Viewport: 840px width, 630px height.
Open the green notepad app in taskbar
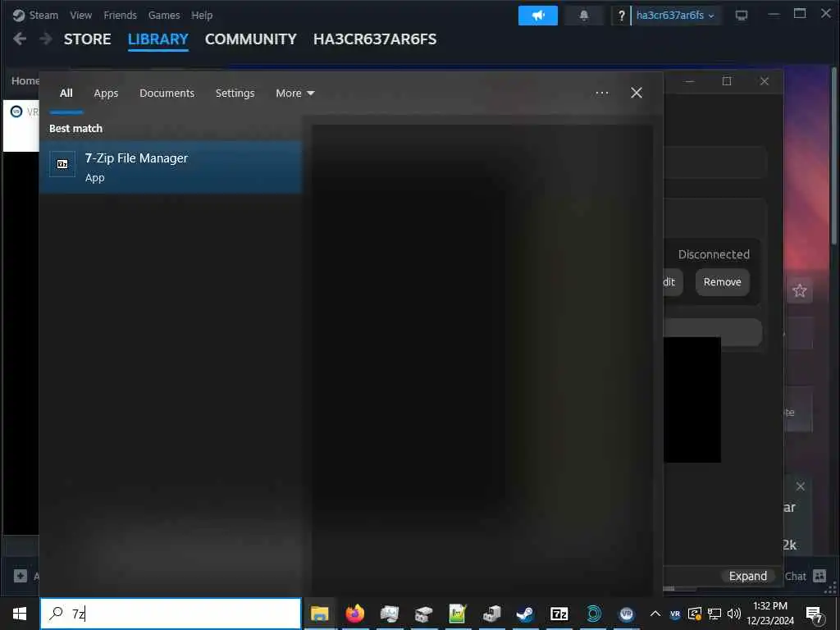457,614
